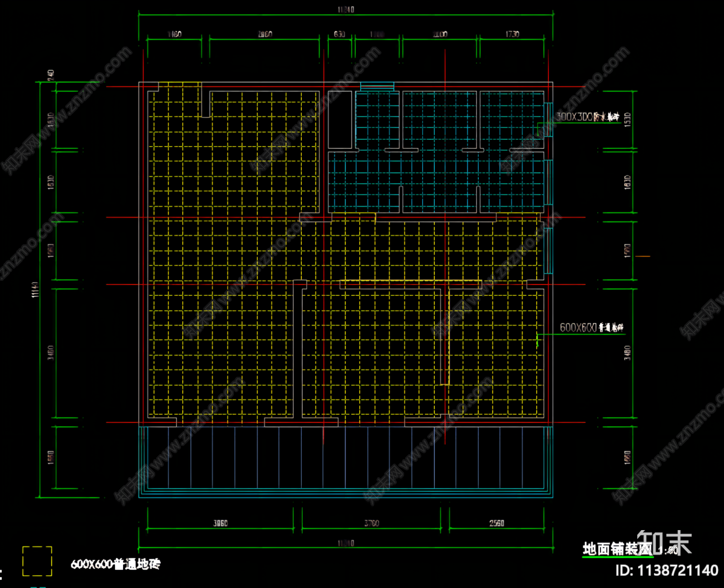Screen dimensions: 724x588
Task: Select the 1730 dimension text
Action: (x=512, y=34)
